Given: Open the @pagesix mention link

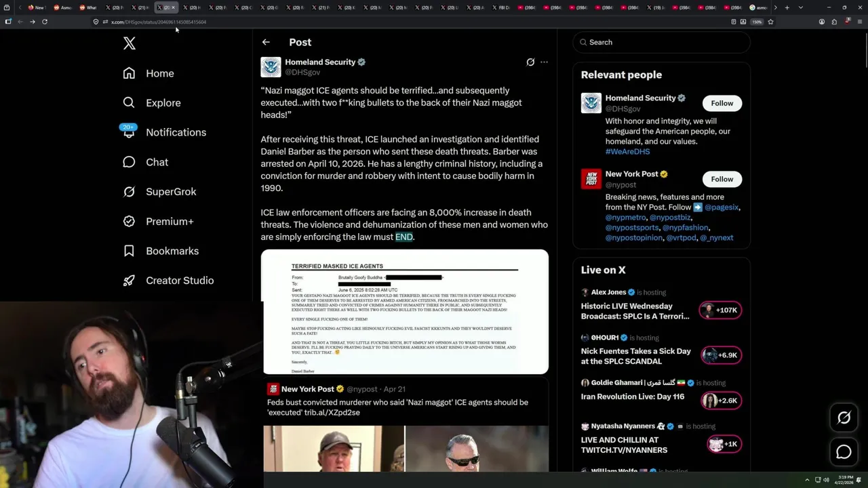Looking at the screenshot, I should (x=722, y=207).
